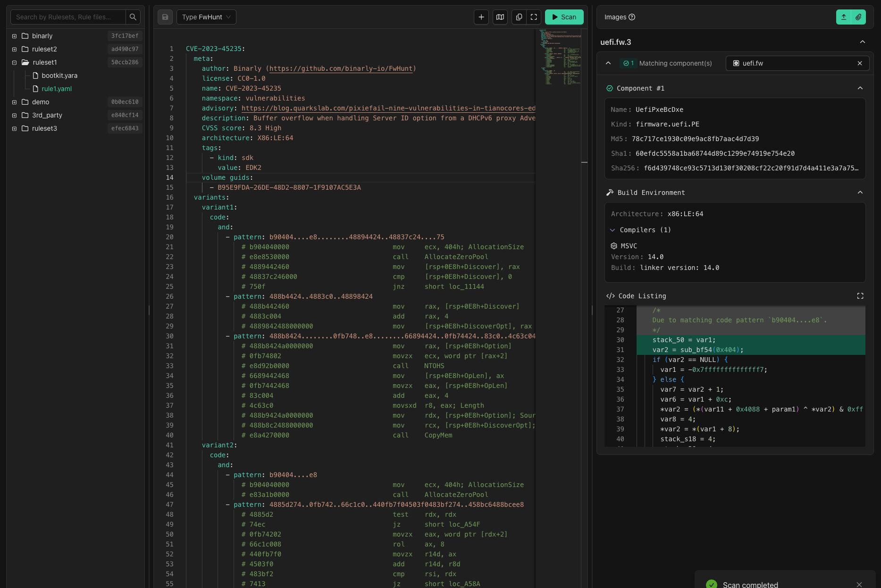This screenshot has height=588, width=881.
Task: Collapse the uefi.fw.3 image section
Action: coord(862,42)
